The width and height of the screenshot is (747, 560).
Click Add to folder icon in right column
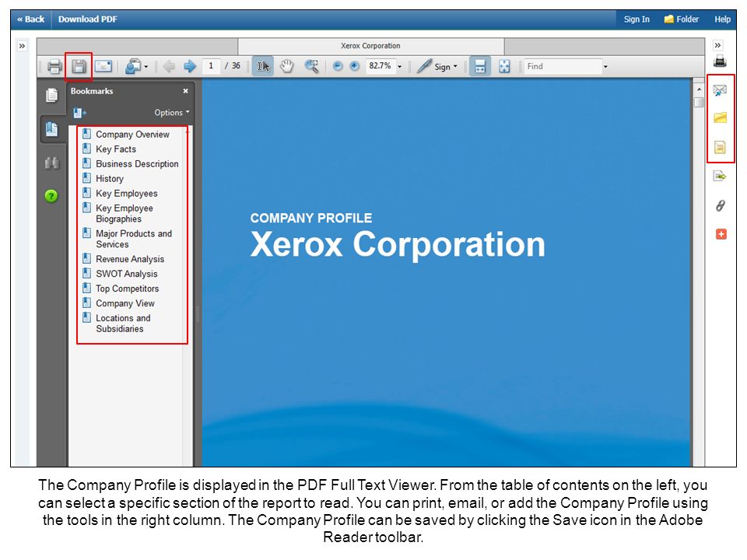720,117
